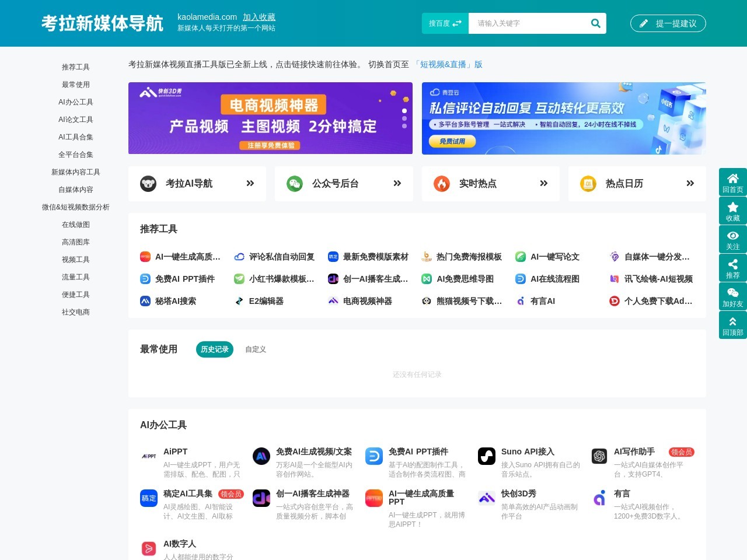Switch to the 自定义 tab
This screenshot has width=747, height=560.
click(255, 349)
